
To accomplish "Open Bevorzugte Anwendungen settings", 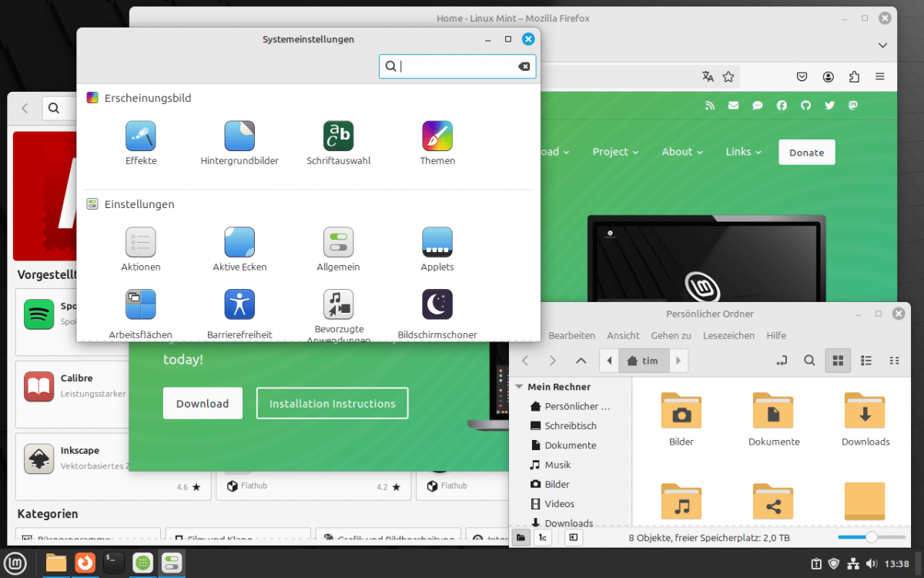I will tap(338, 316).
